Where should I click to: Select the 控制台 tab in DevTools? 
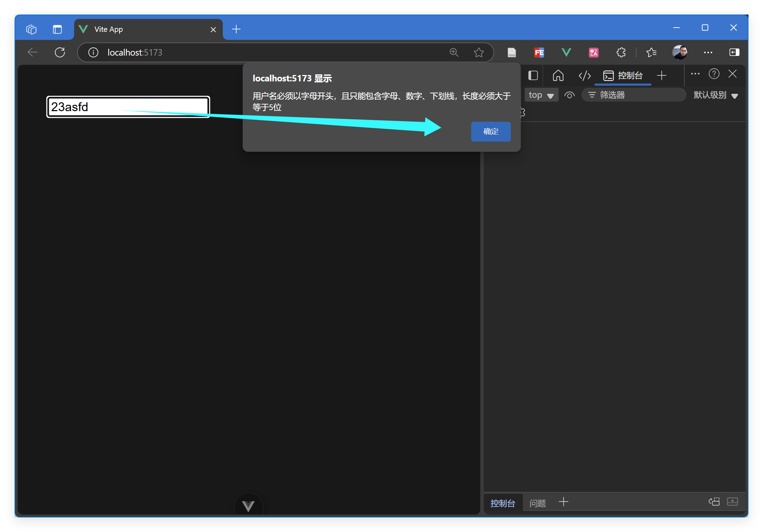(x=623, y=75)
